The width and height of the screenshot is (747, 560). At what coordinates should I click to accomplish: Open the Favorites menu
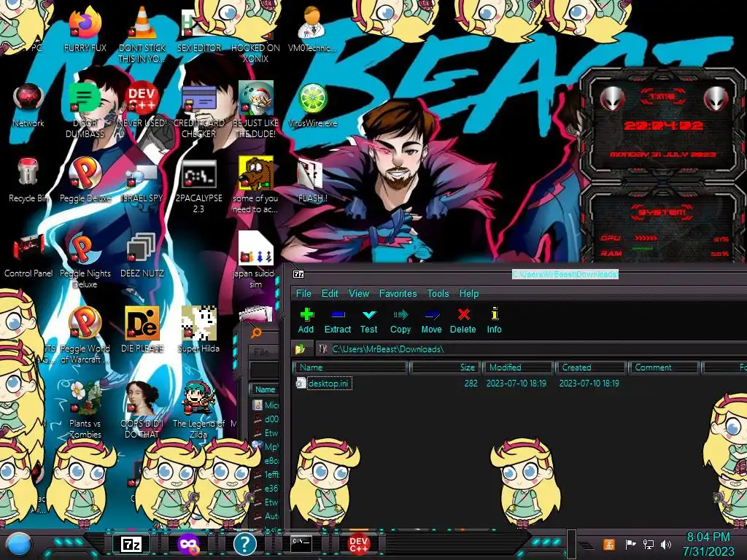tap(398, 293)
